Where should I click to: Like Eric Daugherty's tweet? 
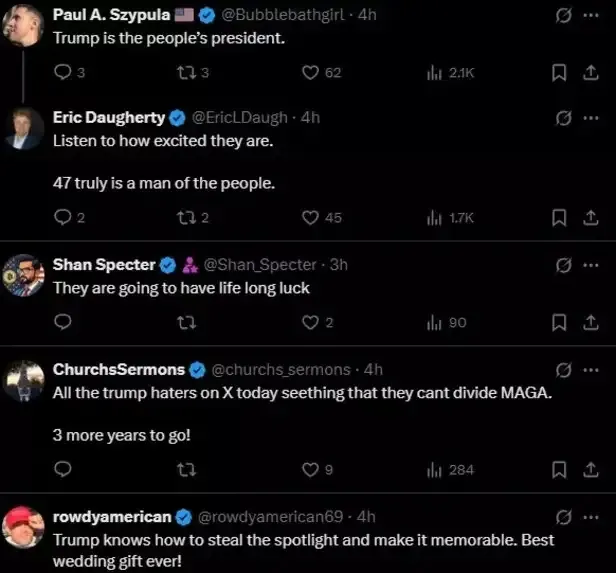[310, 218]
